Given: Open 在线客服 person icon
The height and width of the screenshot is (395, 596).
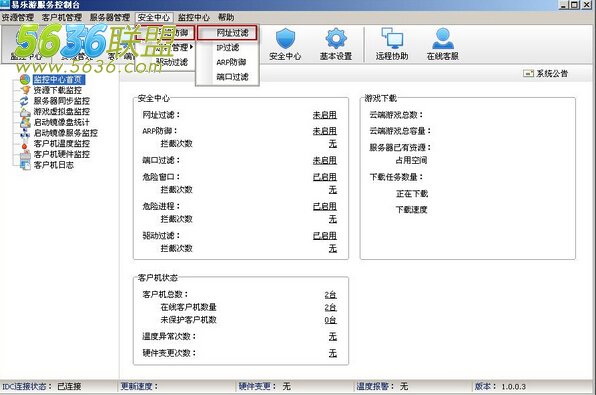Looking at the screenshot, I should coord(442,39).
